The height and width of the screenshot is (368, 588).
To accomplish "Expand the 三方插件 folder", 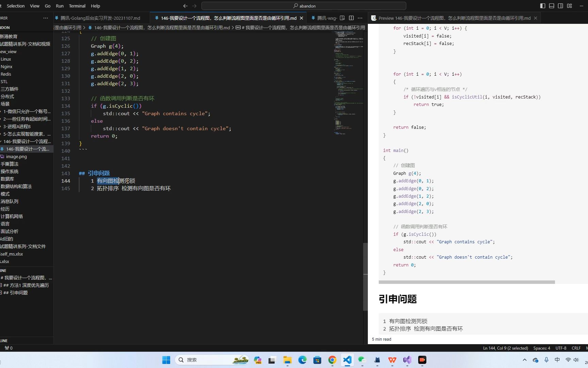I will (x=27, y=89).
